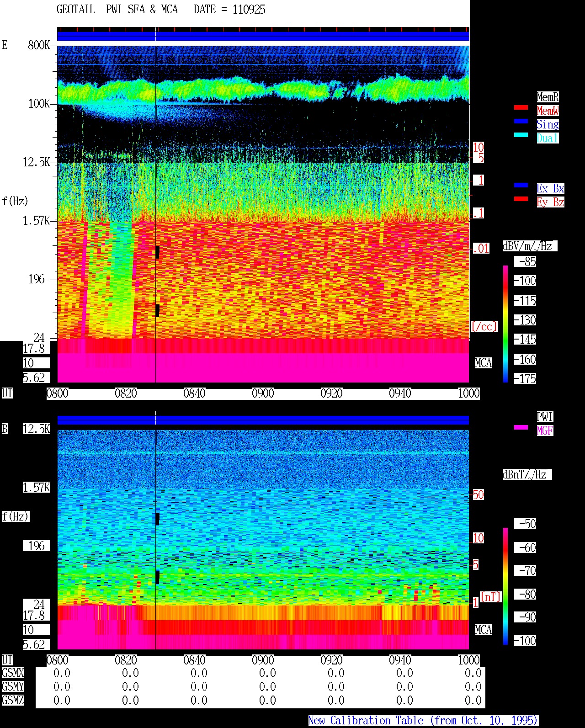Screen dimensions: 585x728
Task: Click the [/cc] density unit label
Action: coord(484,326)
